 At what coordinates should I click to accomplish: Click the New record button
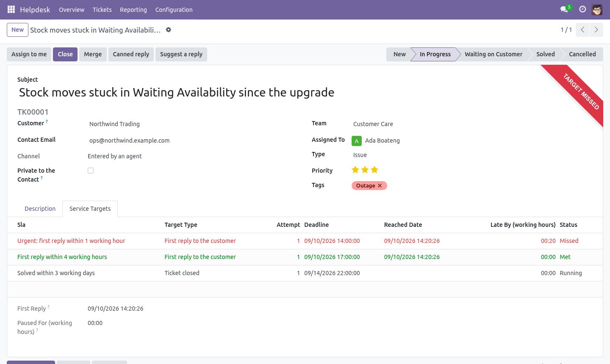pos(17,30)
